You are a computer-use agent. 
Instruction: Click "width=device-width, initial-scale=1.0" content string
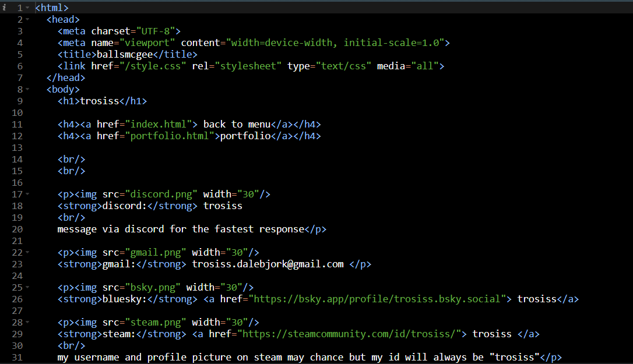pyautogui.click(x=335, y=43)
